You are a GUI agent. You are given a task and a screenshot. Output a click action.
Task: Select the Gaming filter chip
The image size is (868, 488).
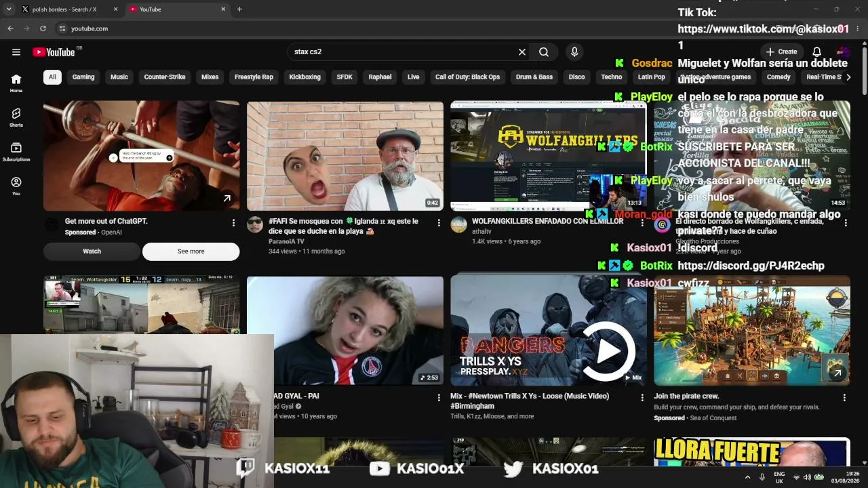pyautogui.click(x=83, y=77)
